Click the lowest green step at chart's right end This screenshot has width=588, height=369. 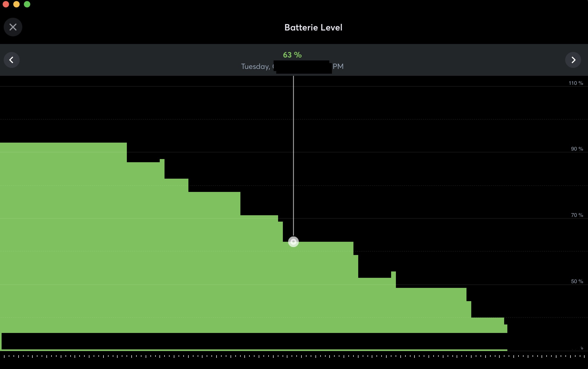(506, 328)
